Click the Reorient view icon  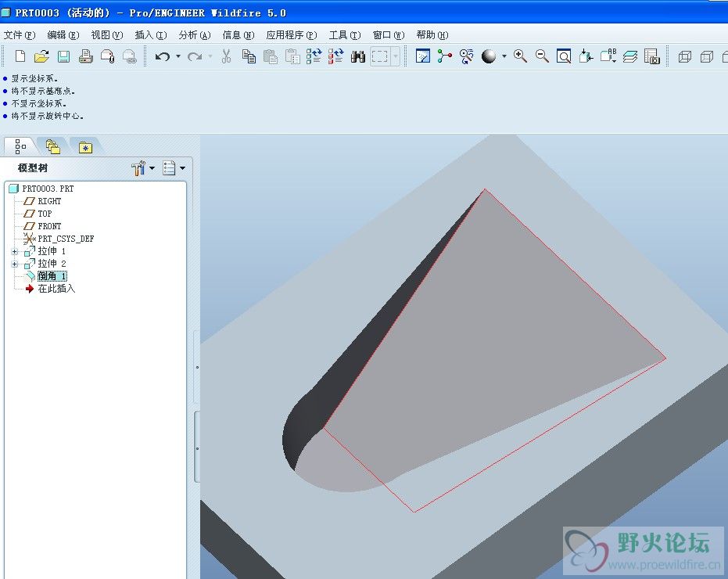click(586, 56)
